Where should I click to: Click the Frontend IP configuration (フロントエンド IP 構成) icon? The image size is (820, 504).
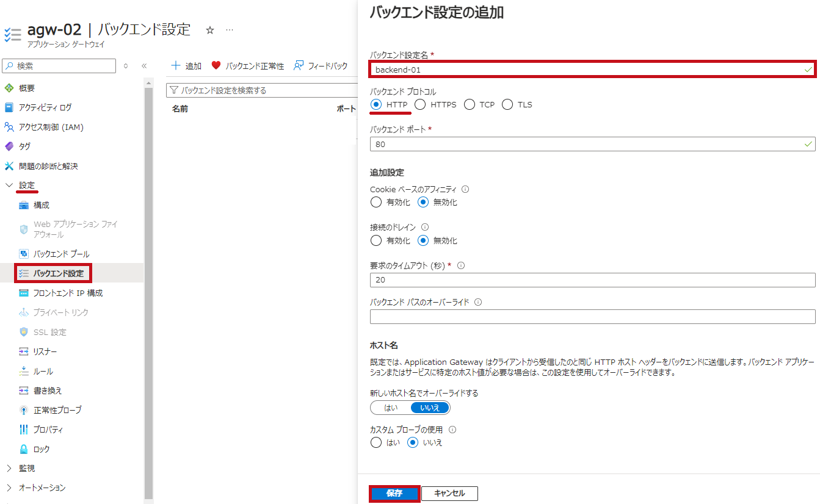[x=24, y=293]
